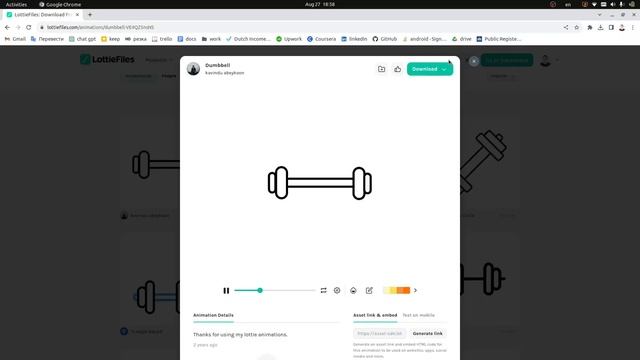Open the trello bookmark
Image resolution: width=640 pixels, height=360 pixels.
pyautogui.click(x=162, y=39)
